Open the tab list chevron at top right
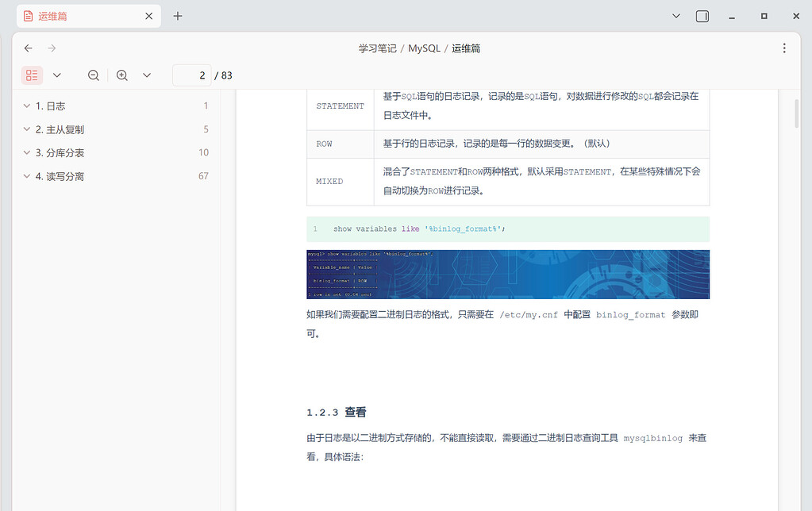The height and width of the screenshot is (511, 812). tap(676, 15)
